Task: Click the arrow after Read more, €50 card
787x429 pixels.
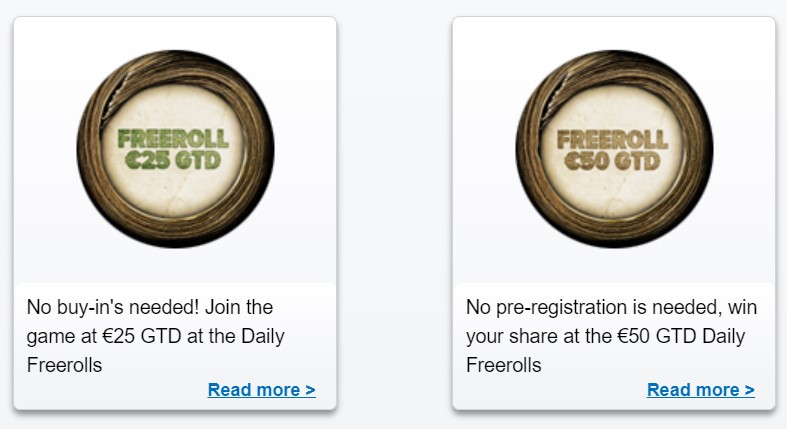Action: click(x=749, y=390)
